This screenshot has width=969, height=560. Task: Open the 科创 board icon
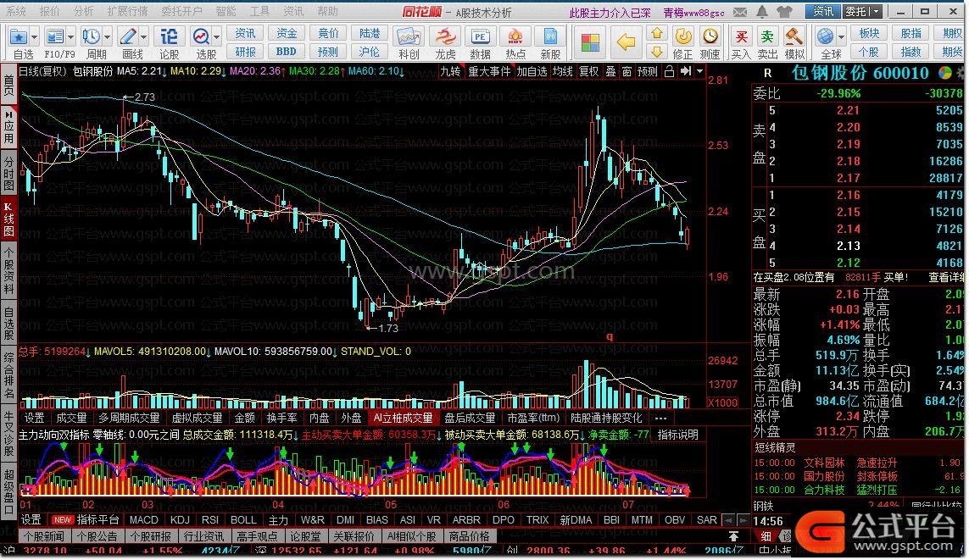click(409, 37)
